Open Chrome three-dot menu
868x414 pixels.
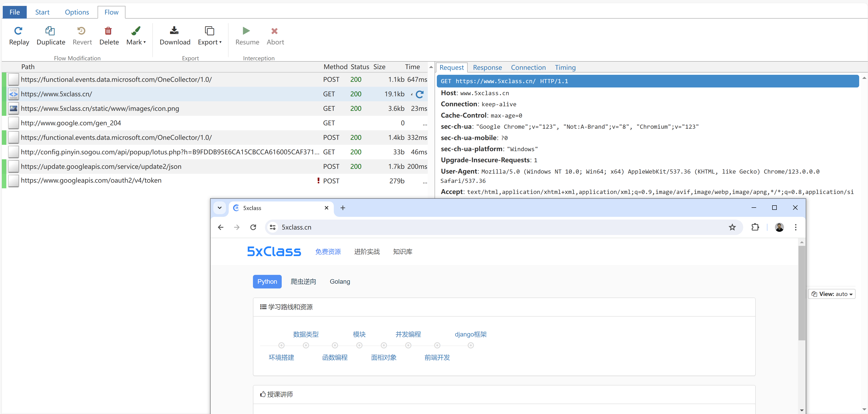[796, 227]
